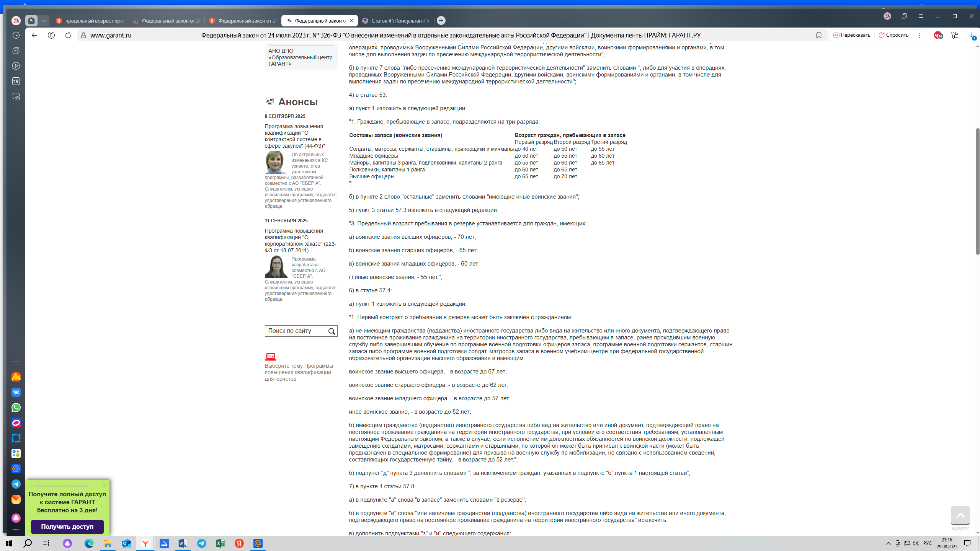Click 'Младшие офицеры' row in the table

373,156
